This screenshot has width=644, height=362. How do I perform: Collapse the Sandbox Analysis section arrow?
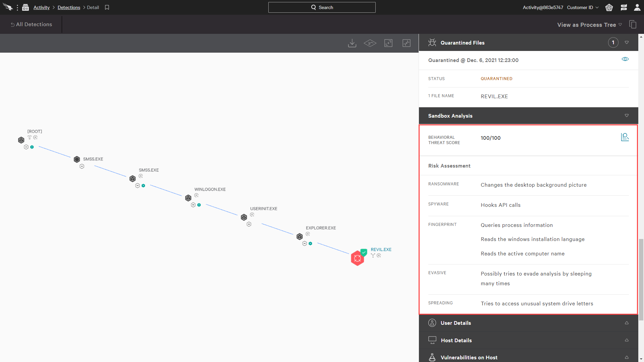(x=627, y=116)
